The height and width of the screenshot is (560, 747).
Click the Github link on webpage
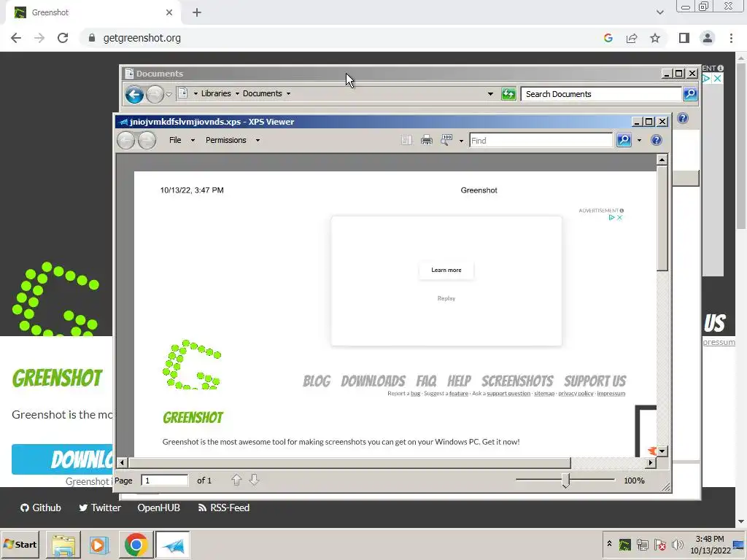tap(41, 507)
